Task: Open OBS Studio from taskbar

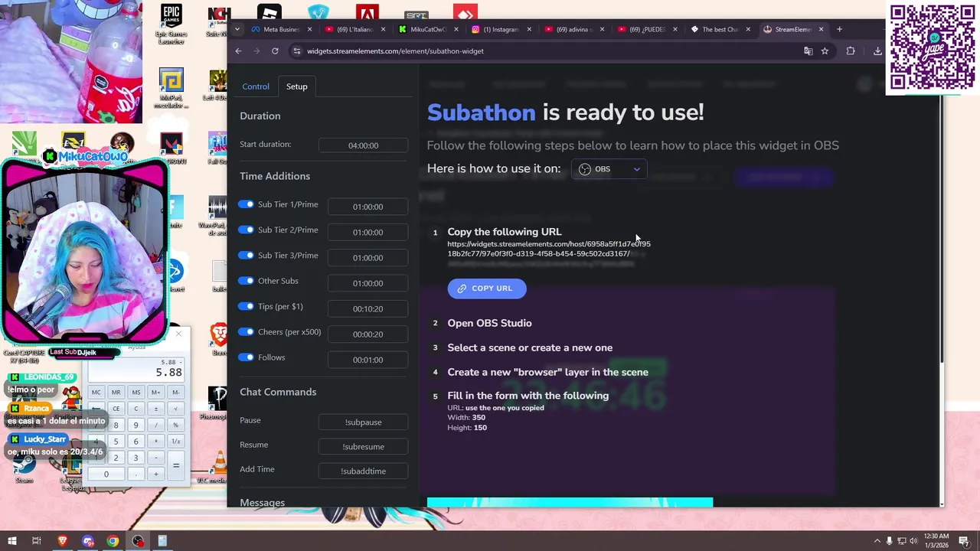Action: 138,541
